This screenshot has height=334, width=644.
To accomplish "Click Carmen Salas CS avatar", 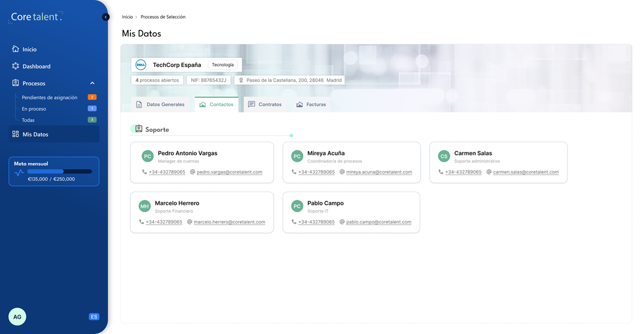I will tap(444, 156).
